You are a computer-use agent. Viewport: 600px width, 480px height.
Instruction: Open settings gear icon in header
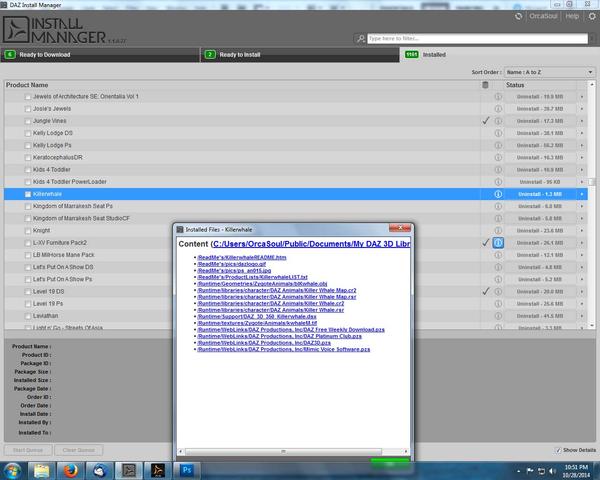pos(592,16)
